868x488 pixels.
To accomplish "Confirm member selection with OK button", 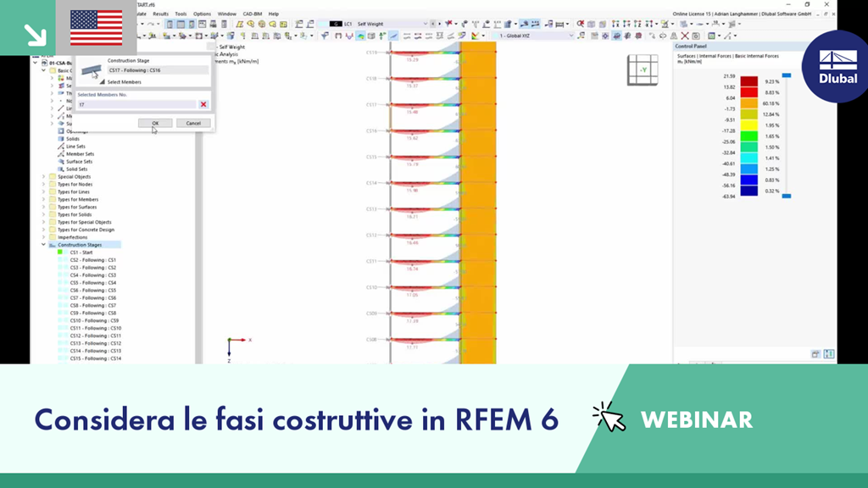I will coord(155,123).
